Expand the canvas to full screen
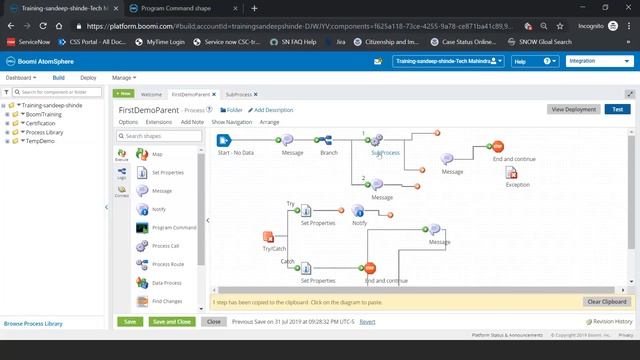 (x=630, y=94)
